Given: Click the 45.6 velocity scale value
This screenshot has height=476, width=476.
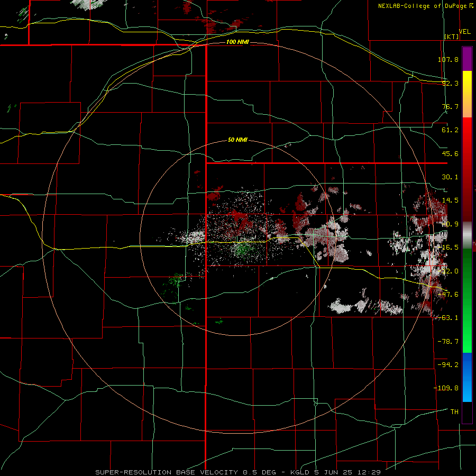Looking at the screenshot, I should point(450,153).
